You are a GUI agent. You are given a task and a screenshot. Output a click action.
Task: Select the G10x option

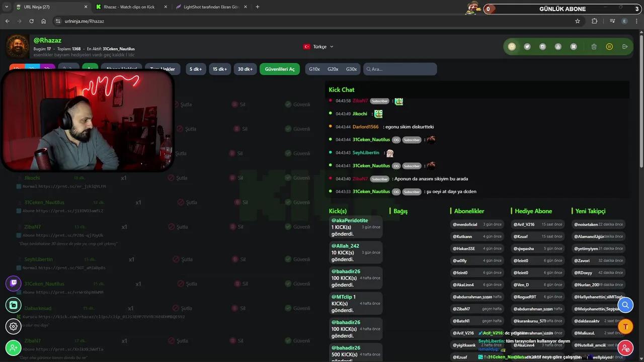tap(314, 69)
